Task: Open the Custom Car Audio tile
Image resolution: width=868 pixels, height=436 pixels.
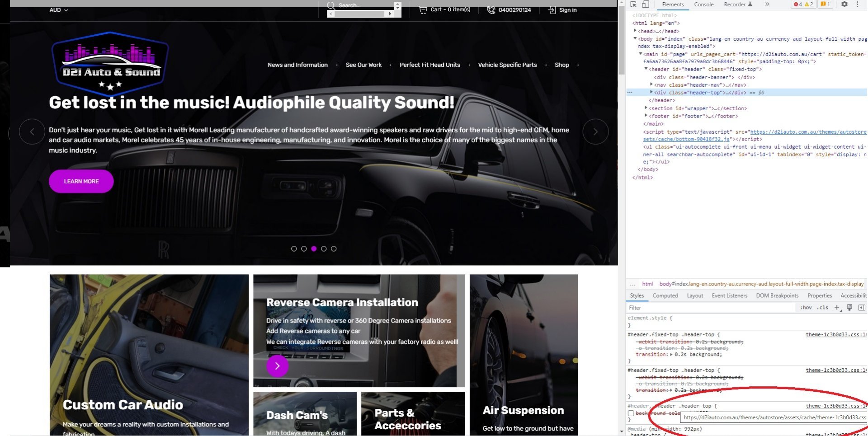Action: [x=149, y=355]
